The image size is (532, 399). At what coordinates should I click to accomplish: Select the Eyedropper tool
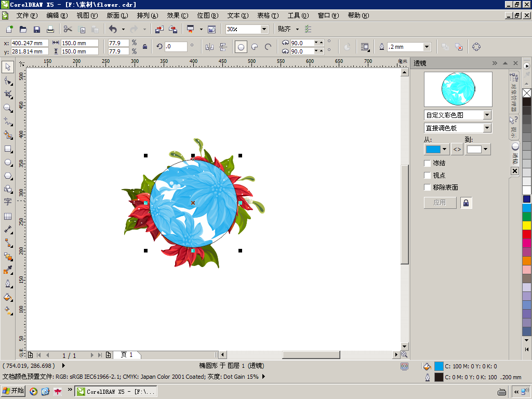(8, 270)
